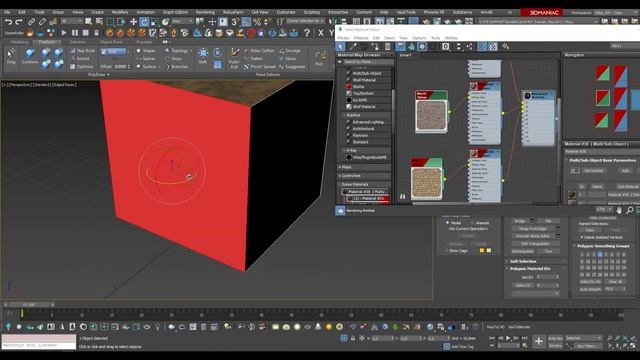Open the Rendering menu

tap(205, 12)
